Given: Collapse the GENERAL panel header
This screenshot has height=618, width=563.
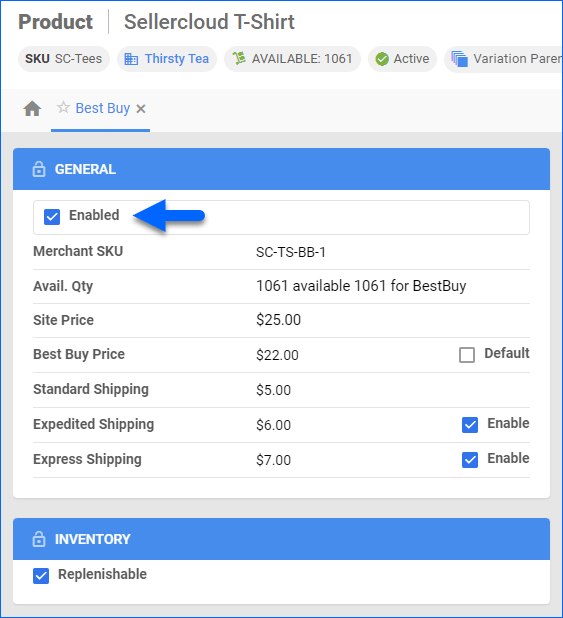Looking at the screenshot, I should [282, 169].
